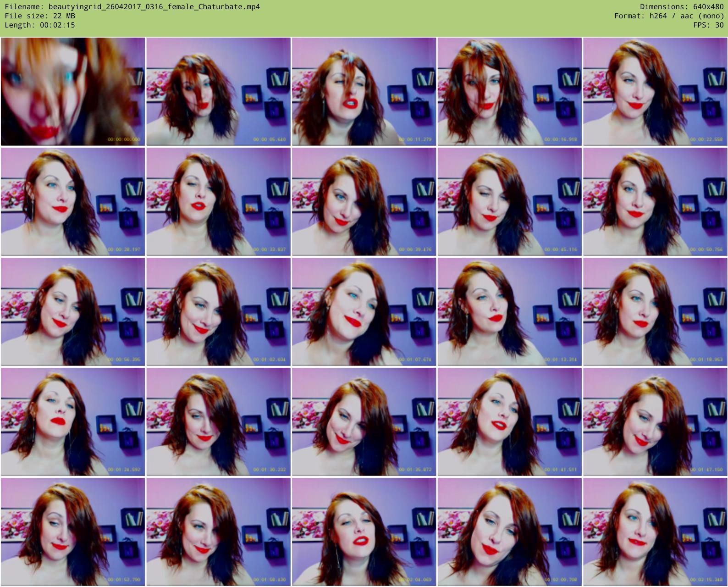Open the thumbnail at 00:00:16
The height and width of the screenshot is (587, 728).
[509, 92]
